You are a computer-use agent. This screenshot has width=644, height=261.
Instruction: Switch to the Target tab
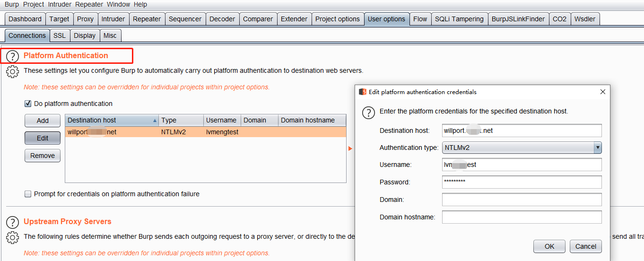pyautogui.click(x=59, y=19)
